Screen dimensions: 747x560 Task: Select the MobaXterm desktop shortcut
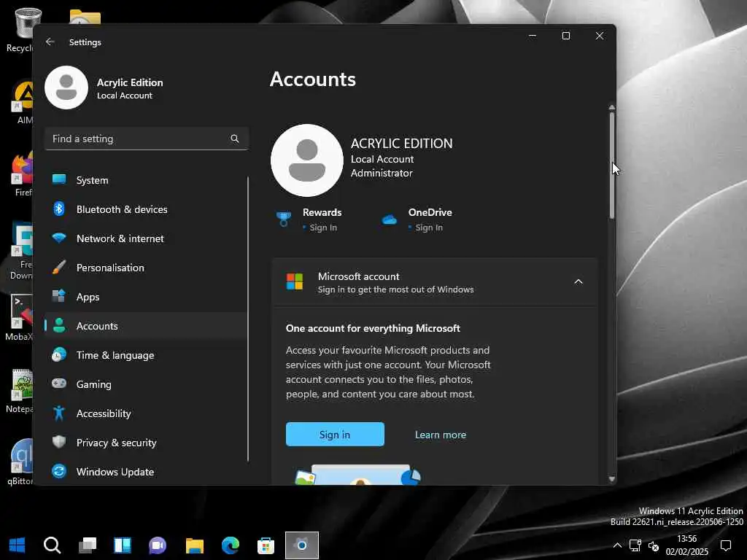pyautogui.click(x=20, y=318)
